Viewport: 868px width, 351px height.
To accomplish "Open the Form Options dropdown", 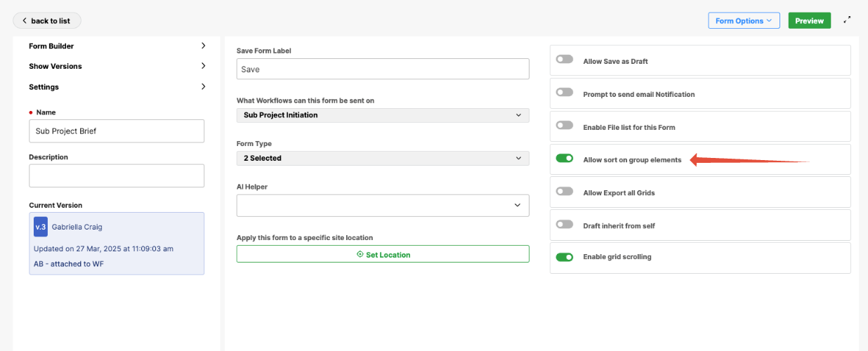I will coord(744,21).
